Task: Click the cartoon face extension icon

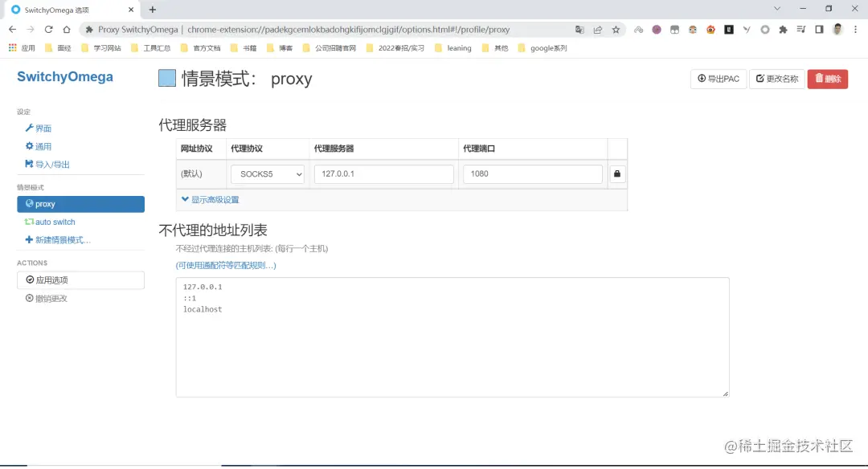Action: 693,30
